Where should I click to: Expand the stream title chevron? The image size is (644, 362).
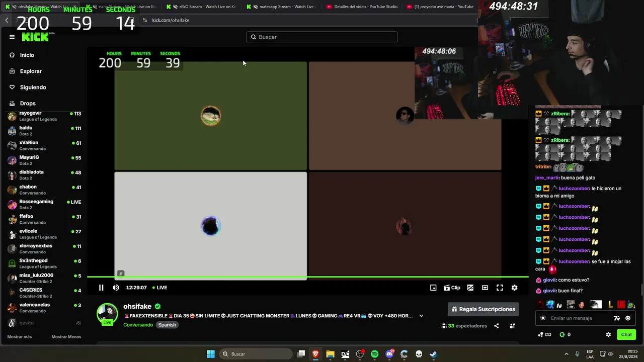(x=421, y=316)
